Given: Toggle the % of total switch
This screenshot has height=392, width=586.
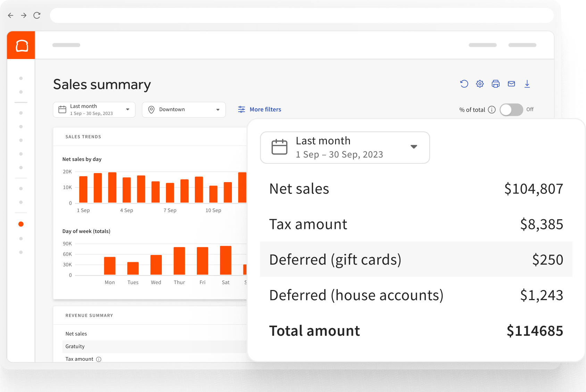Looking at the screenshot, I should (x=511, y=110).
